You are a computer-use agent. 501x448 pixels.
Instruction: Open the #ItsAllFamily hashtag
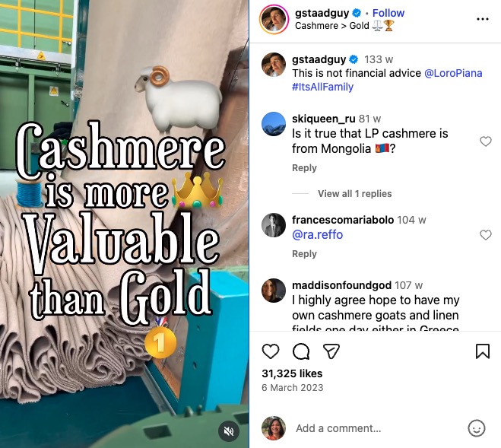click(322, 87)
